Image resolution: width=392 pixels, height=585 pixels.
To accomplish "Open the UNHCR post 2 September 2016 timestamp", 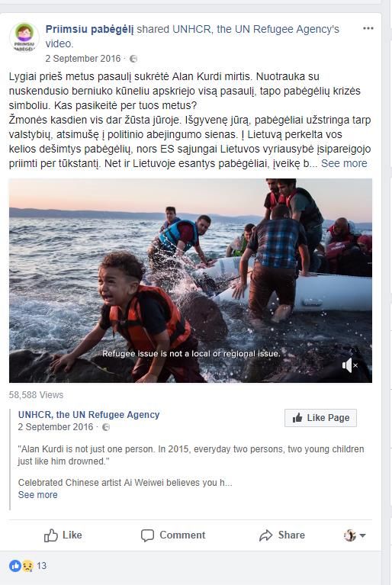I will pyautogui.click(x=56, y=427).
